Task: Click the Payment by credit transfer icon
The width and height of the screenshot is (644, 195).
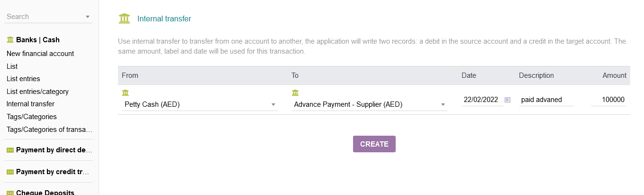Action: click(x=10, y=172)
